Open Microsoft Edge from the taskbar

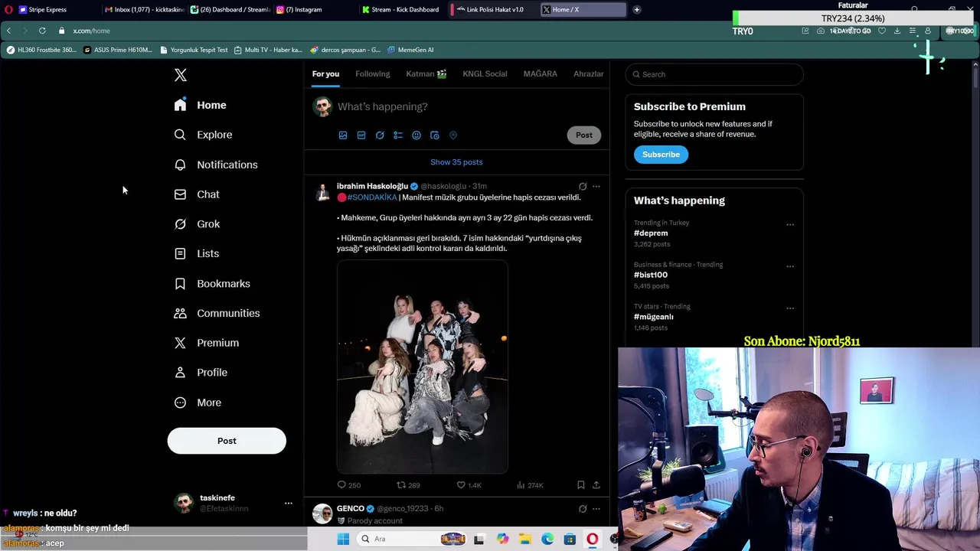click(547, 539)
